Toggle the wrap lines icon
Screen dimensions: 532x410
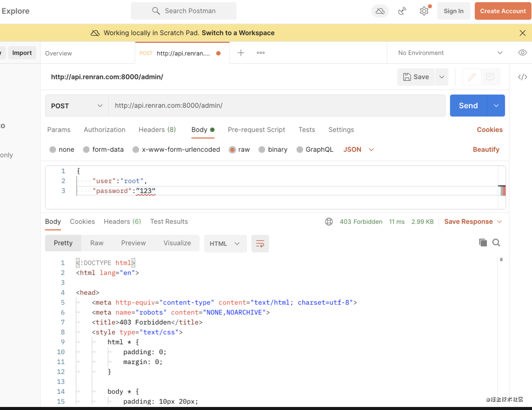pyautogui.click(x=260, y=244)
